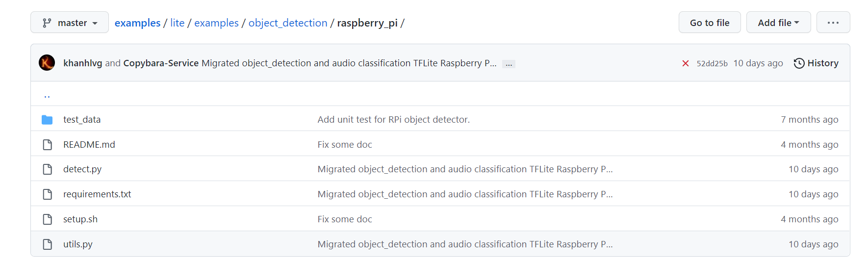868x265 pixels.
Task: Open the more options ellipsis menu
Action: [x=833, y=23]
